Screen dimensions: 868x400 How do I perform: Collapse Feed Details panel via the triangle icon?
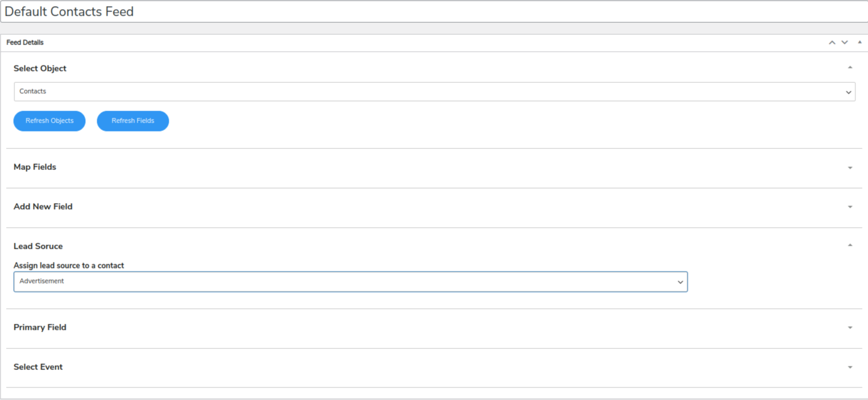(860, 42)
